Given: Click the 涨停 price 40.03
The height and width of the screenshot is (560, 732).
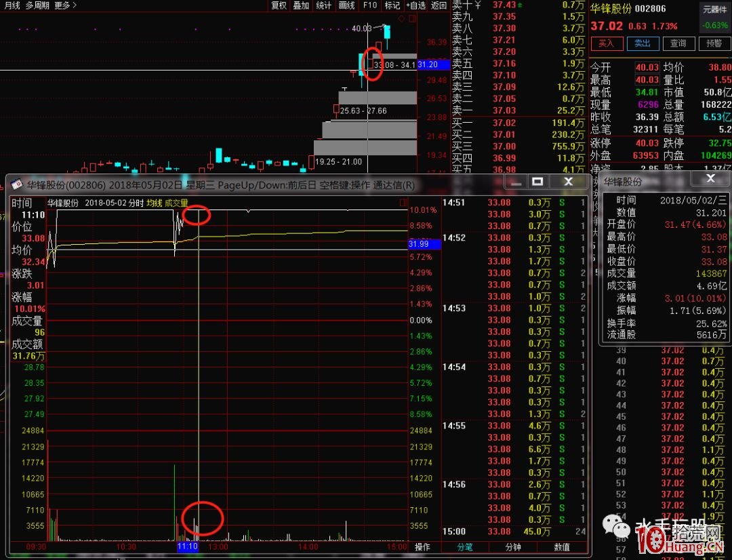Looking at the screenshot, I should click(647, 143).
